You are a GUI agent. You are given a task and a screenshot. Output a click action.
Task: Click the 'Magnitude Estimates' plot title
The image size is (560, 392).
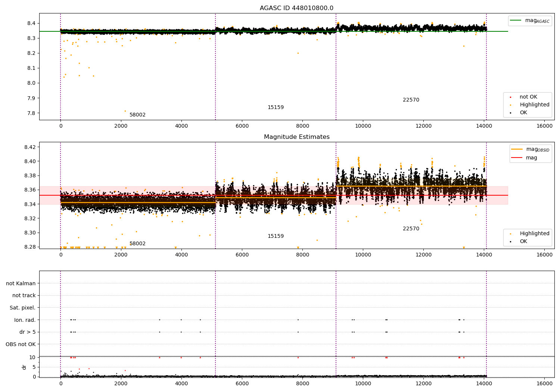(x=296, y=137)
